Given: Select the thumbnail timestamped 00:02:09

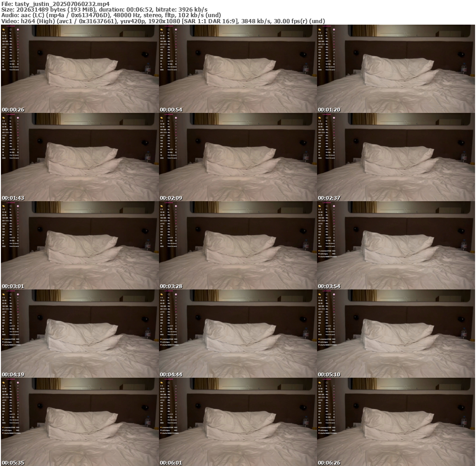Looking at the screenshot, I should [238, 157].
